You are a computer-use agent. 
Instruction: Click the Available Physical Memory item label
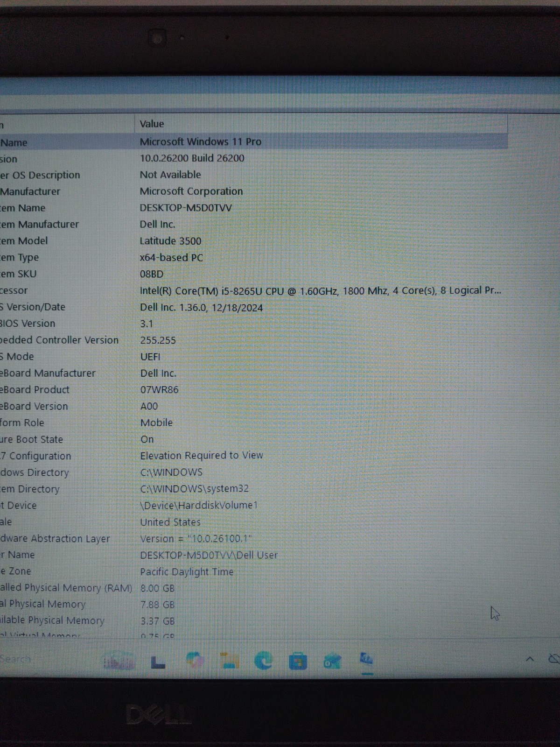tap(52, 620)
